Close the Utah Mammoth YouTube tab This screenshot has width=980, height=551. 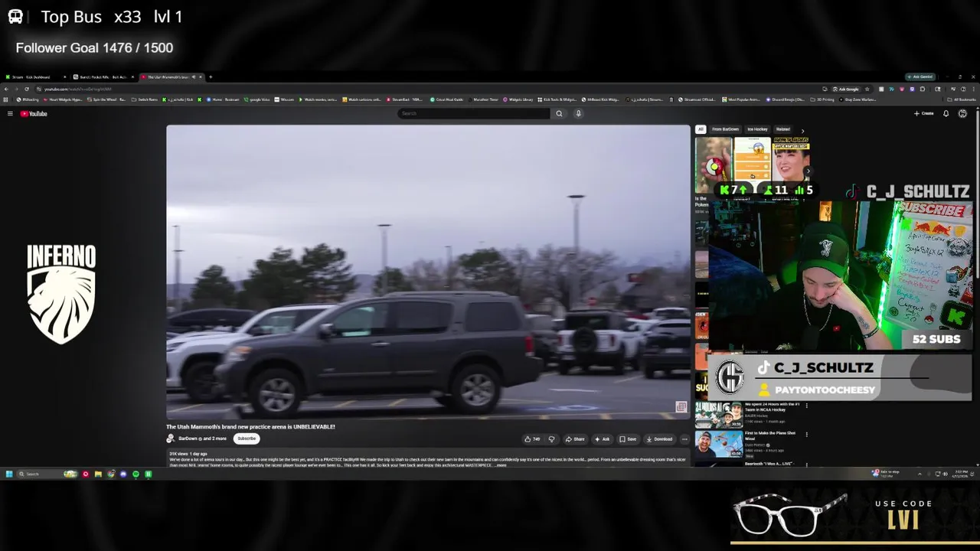click(x=201, y=77)
